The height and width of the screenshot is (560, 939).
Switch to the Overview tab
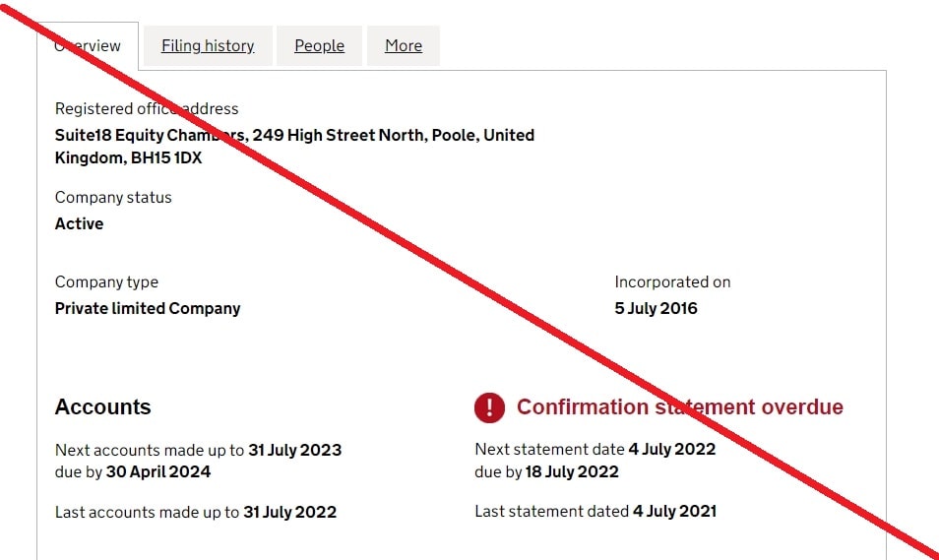(x=88, y=46)
